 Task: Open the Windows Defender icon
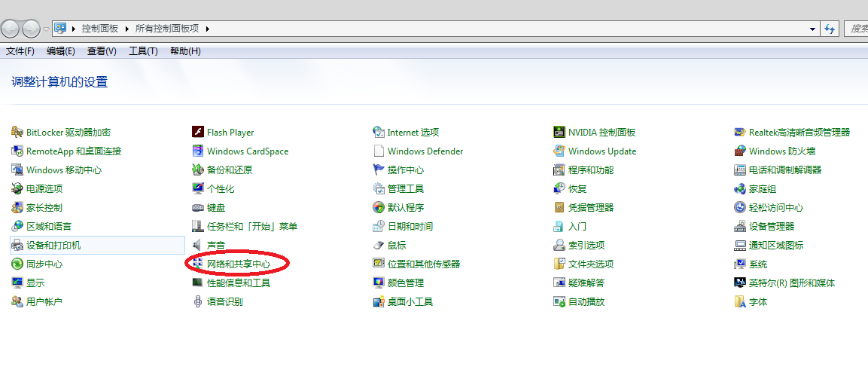tap(379, 151)
